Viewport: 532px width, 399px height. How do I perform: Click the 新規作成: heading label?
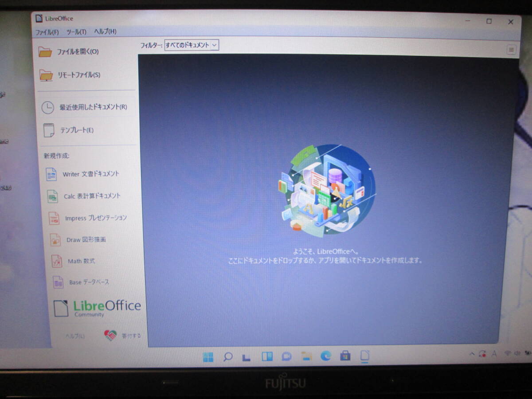point(56,156)
